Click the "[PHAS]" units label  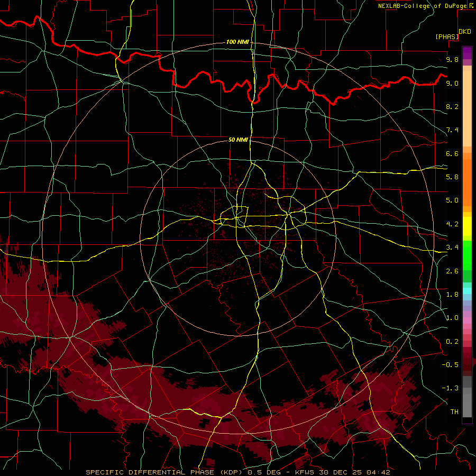tap(447, 36)
